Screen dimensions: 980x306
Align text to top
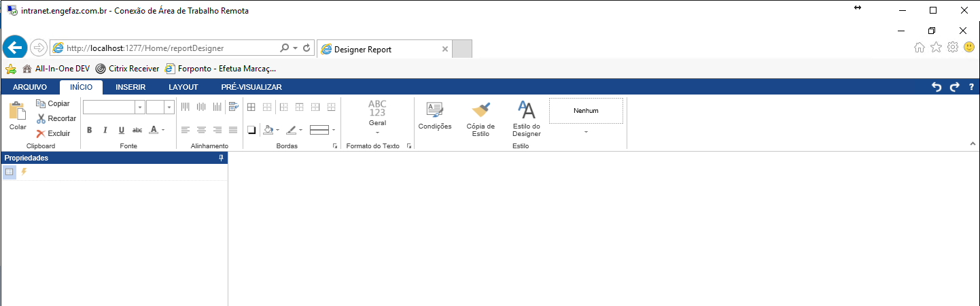tap(185, 107)
